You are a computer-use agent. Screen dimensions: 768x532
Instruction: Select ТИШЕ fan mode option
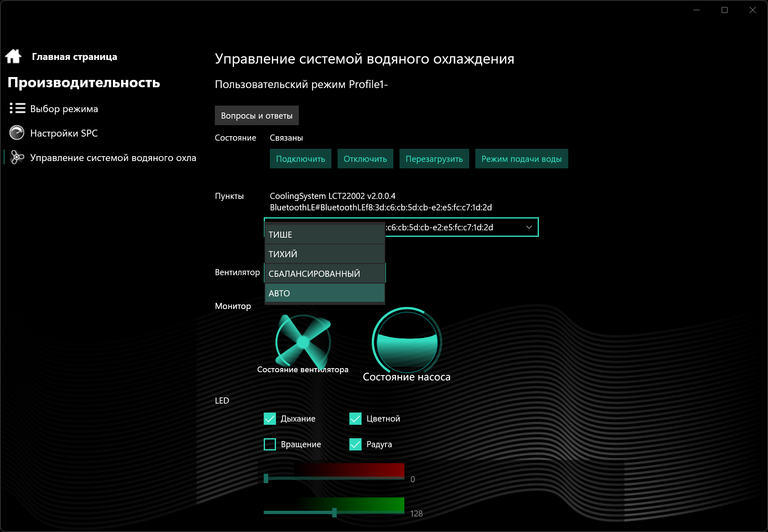tap(325, 234)
